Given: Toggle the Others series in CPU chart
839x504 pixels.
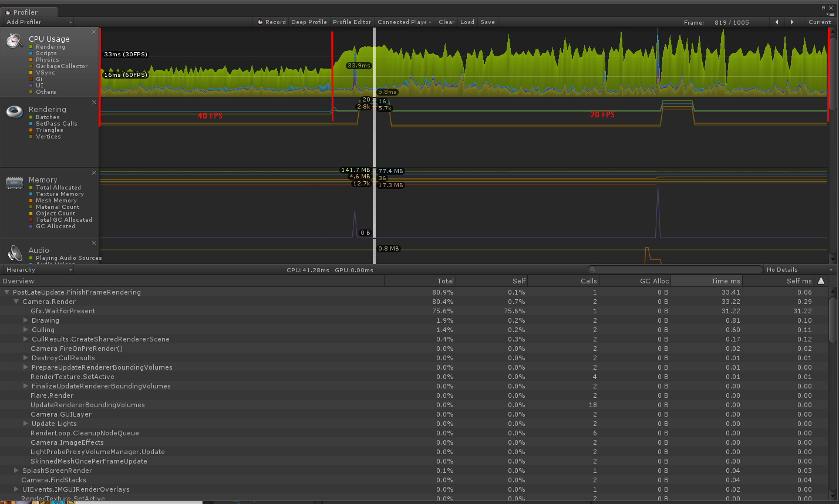Looking at the screenshot, I should point(31,92).
